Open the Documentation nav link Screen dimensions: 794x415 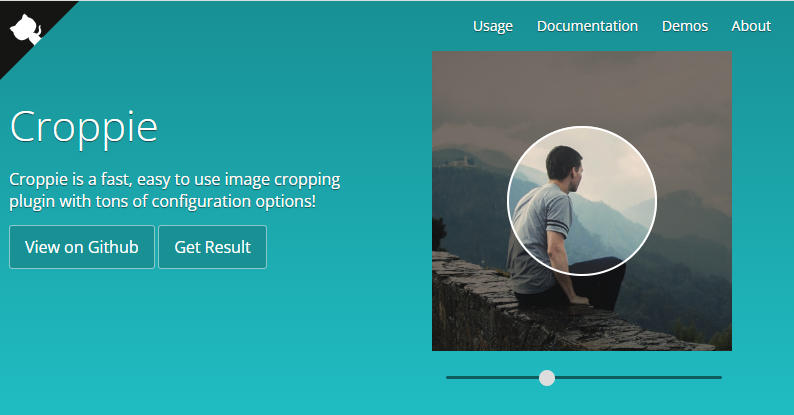[x=587, y=26]
